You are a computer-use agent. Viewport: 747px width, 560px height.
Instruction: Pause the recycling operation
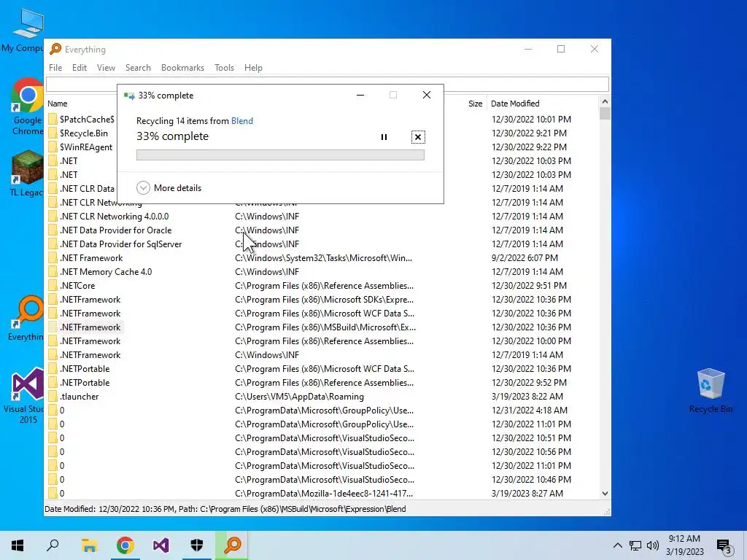(x=384, y=137)
